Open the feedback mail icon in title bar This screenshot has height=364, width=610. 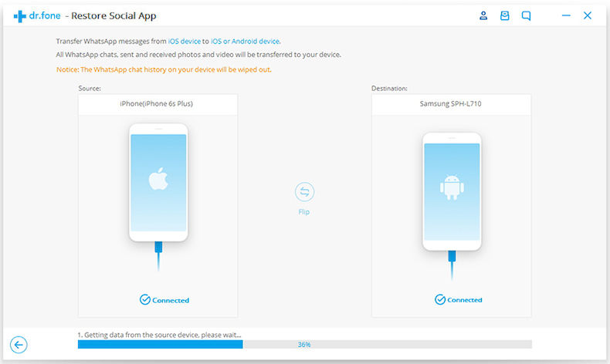(504, 15)
